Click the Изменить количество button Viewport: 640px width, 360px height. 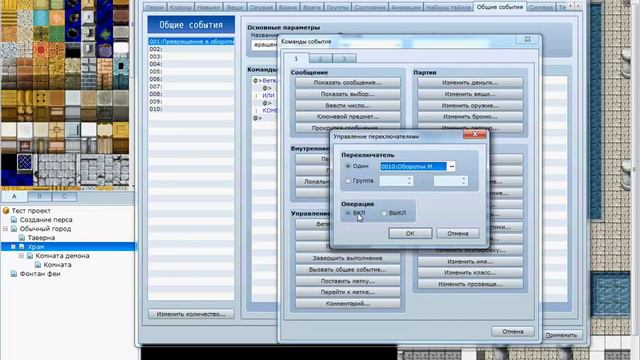pyautogui.click(x=191, y=314)
